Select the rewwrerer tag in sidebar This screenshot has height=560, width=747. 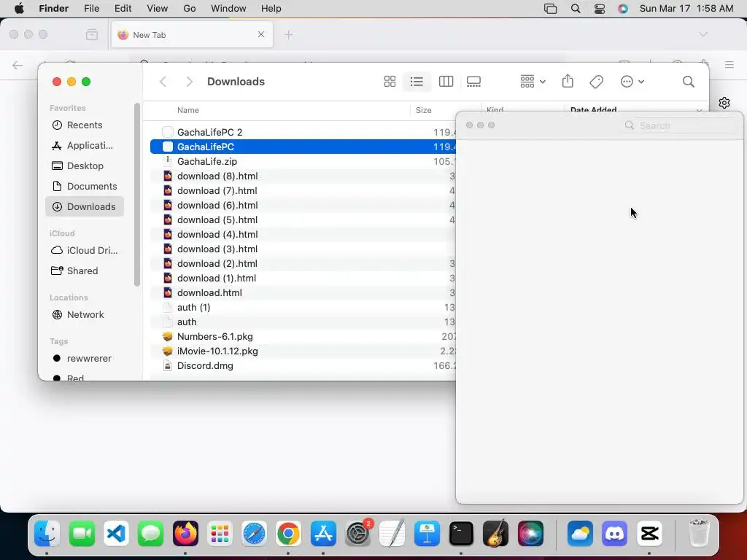click(85, 359)
